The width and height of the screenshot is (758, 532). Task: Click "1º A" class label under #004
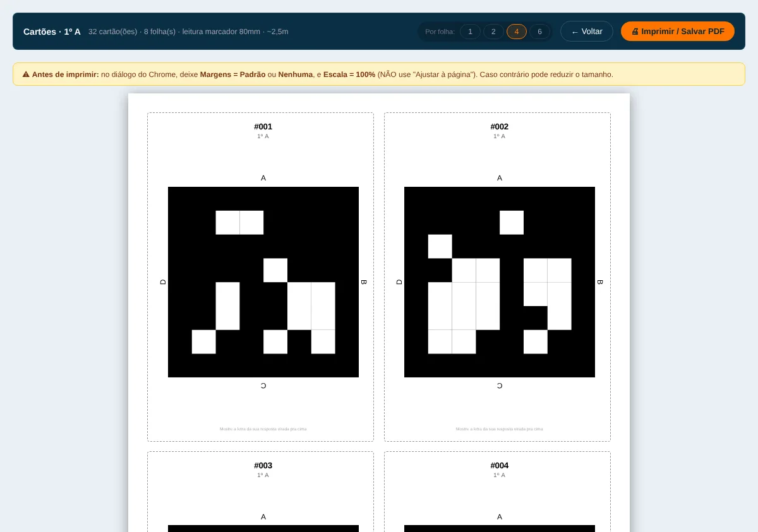pos(499,475)
